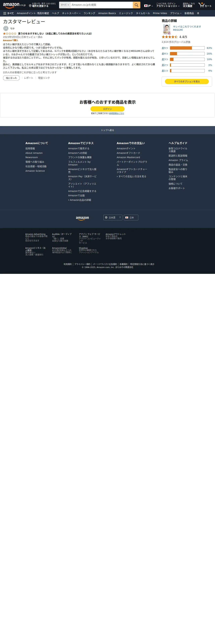Click the Amazon.co.jp search input field
Image resolution: width=215 pixels, height=644 pixels.
coord(102,5)
